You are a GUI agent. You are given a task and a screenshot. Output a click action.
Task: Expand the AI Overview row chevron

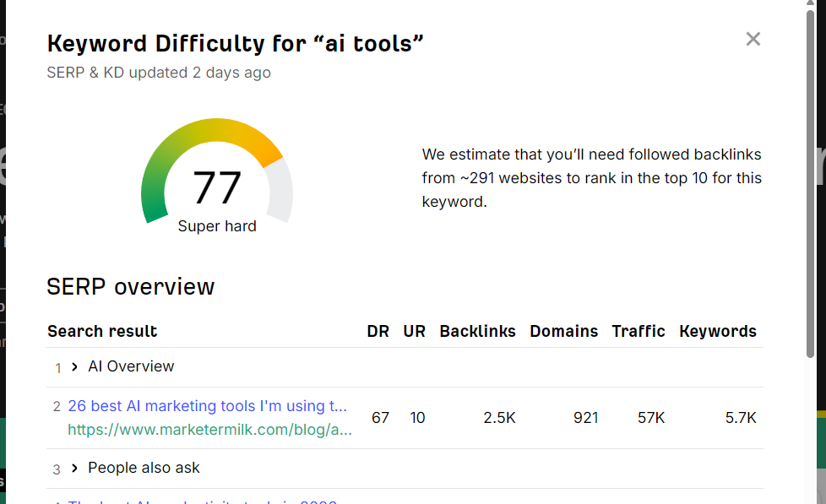(74, 366)
